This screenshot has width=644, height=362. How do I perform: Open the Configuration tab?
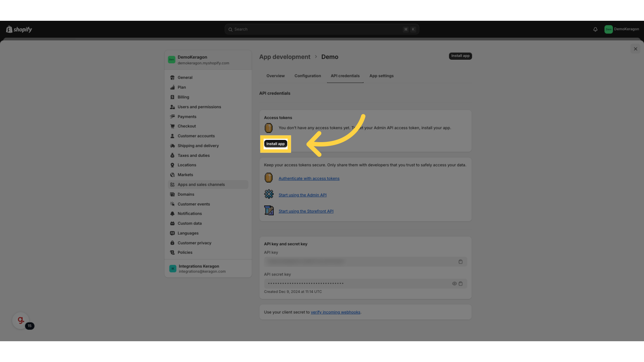pos(308,76)
